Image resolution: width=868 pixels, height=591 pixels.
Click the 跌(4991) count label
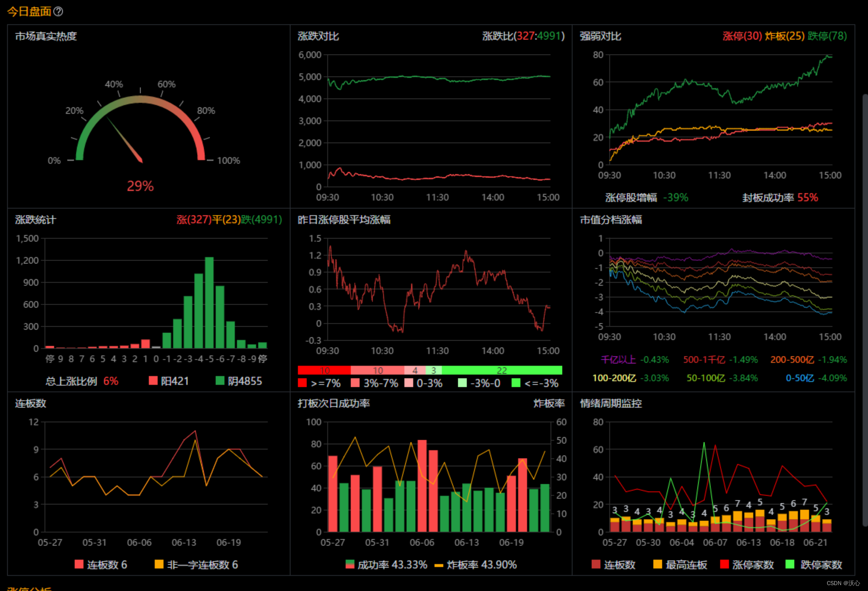click(261, 220)
